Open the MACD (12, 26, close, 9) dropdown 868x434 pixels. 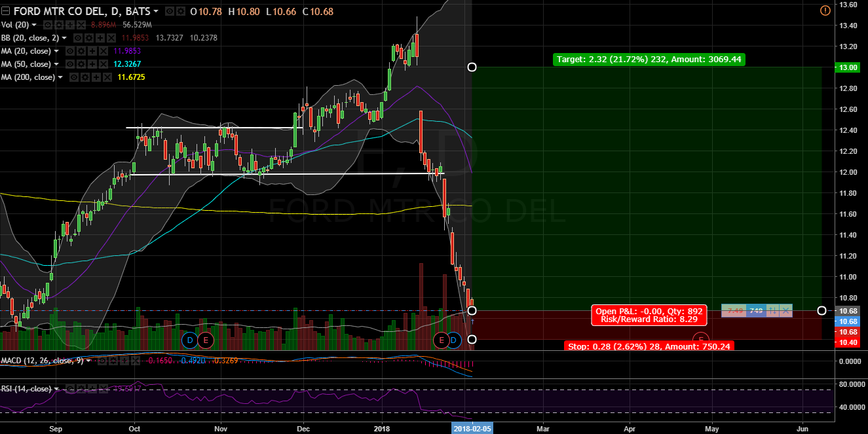coord(87,361)
